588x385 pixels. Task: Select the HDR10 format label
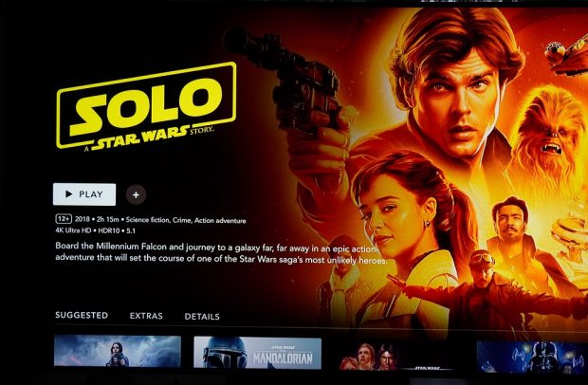click(x=109, y=230)
